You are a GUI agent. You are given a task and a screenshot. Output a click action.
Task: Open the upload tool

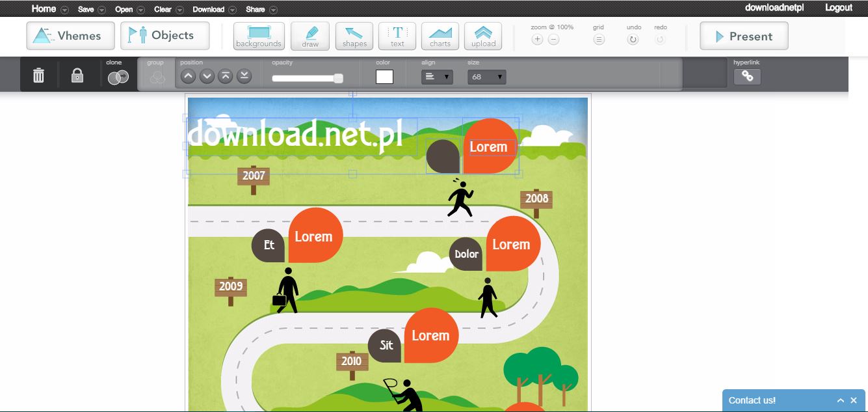pos(483,36)
